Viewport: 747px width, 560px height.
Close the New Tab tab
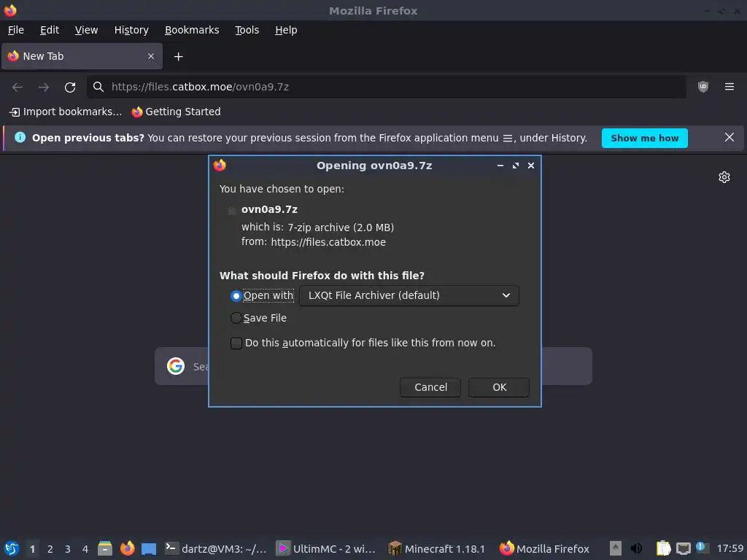(x=151, y=56)
